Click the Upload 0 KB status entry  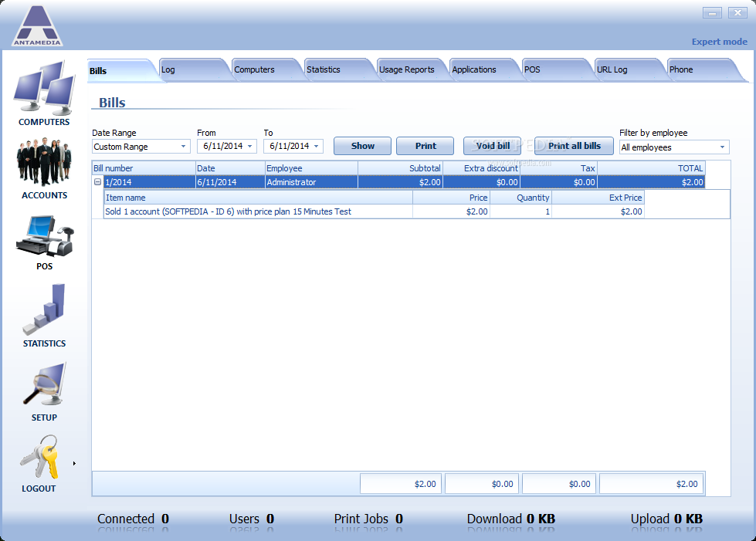[x=666, y=519]
